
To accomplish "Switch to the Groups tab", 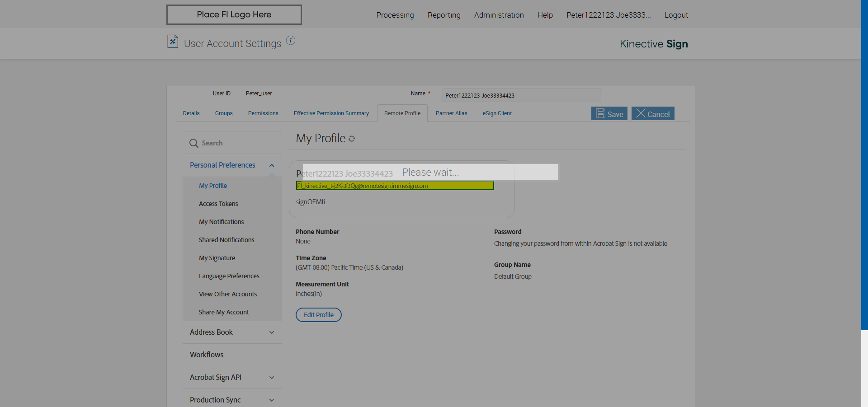I will (224, 113).
